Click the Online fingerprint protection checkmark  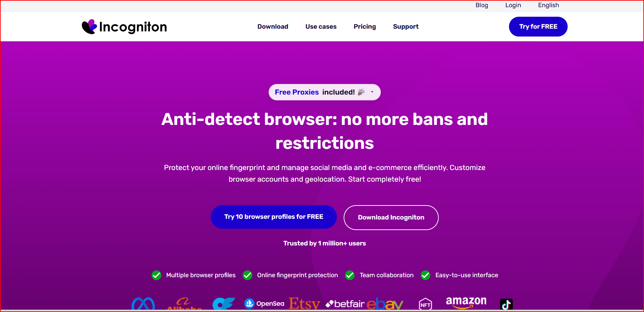pos(248,275)
